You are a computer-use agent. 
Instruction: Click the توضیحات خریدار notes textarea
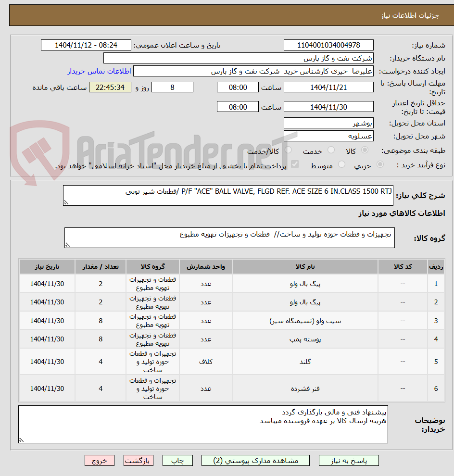[x=203, y=425]
